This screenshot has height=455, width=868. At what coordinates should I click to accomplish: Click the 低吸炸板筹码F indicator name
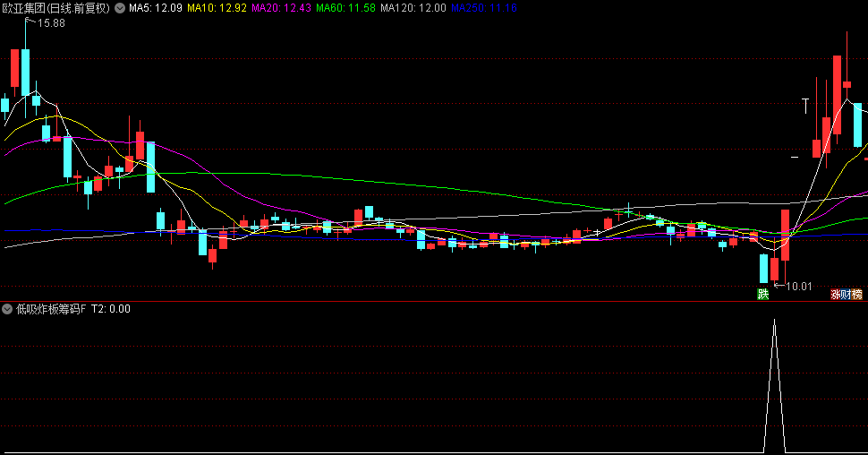click(x=51, y=309)
